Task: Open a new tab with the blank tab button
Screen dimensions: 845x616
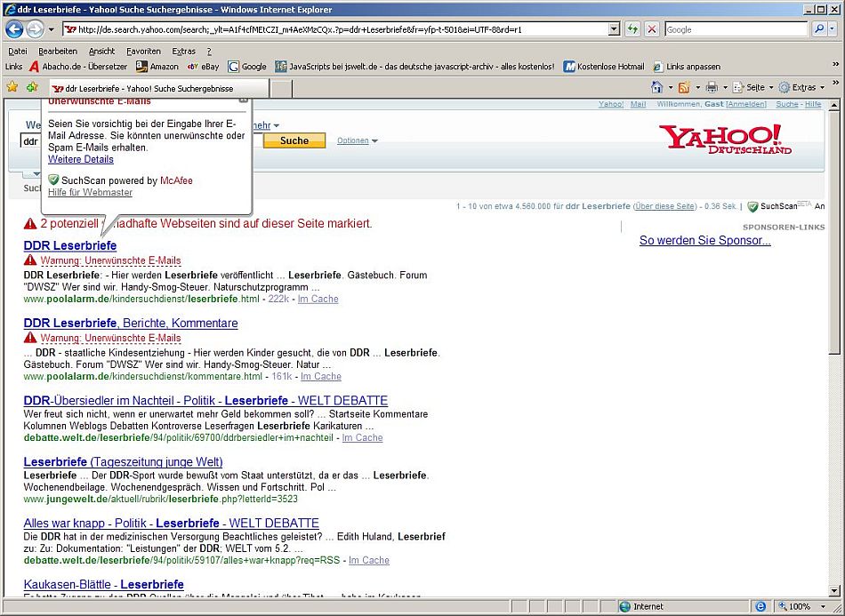Action: (x=281, y=89)
